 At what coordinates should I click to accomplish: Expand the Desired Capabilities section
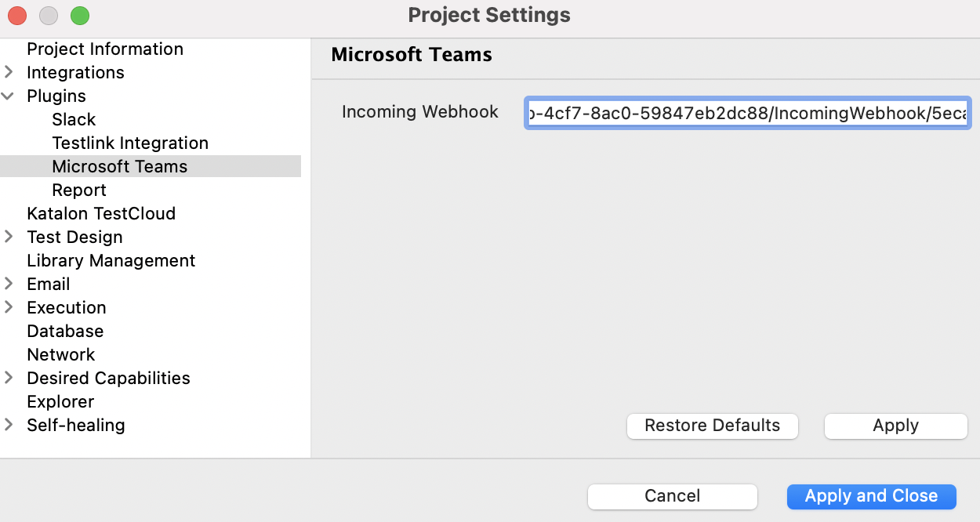(9, 378)
